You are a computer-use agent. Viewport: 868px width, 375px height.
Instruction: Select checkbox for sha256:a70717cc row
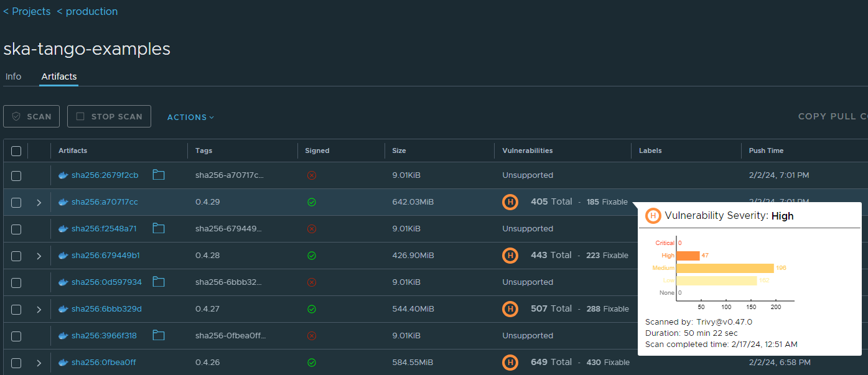point(16,203)
